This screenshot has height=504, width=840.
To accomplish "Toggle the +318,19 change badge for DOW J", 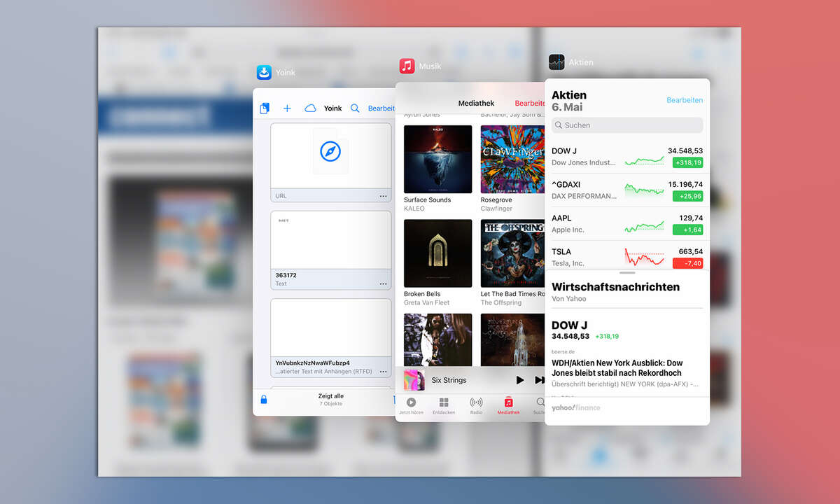I will 687,162.
